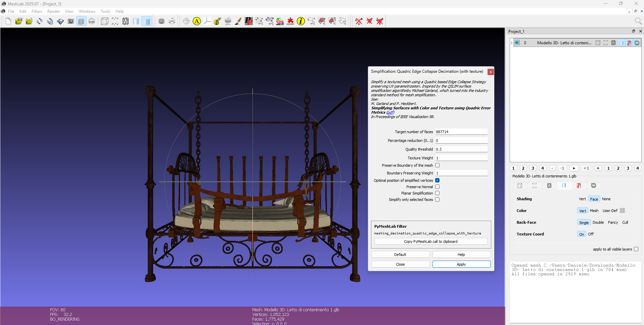Take a snapshot with the camera icon

[71, 21]
